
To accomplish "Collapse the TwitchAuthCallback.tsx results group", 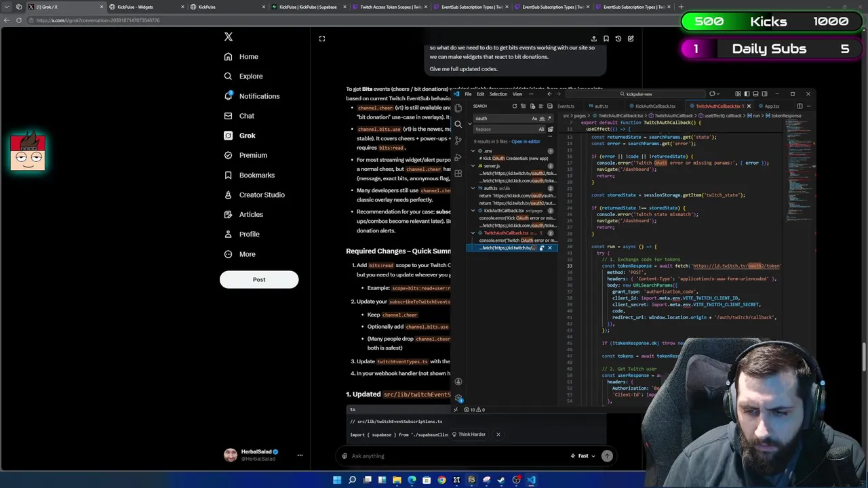I will click(x=473, y=232).
